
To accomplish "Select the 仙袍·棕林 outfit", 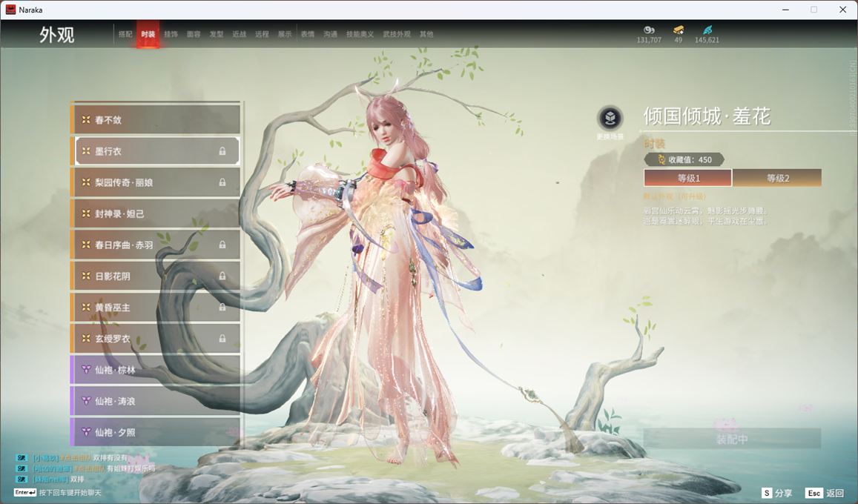I will tap(156, 370).
